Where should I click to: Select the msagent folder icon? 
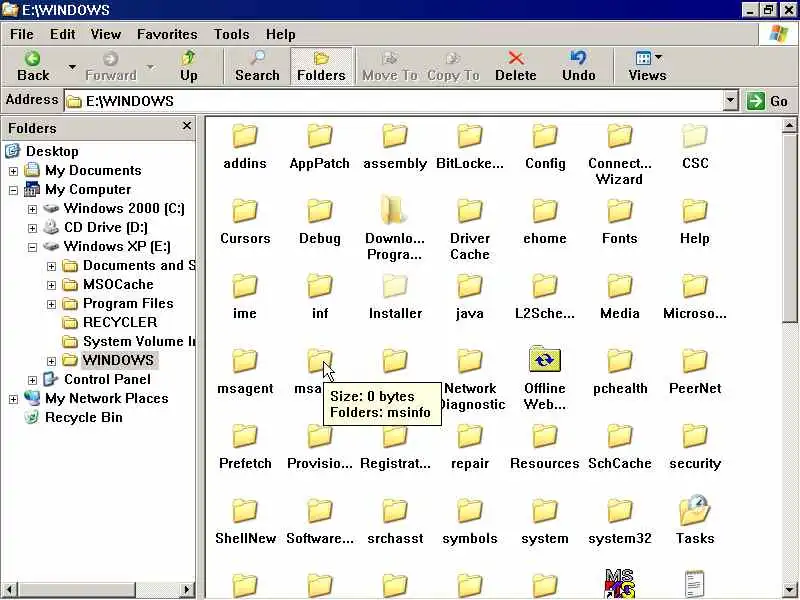(x=245, y=361)
